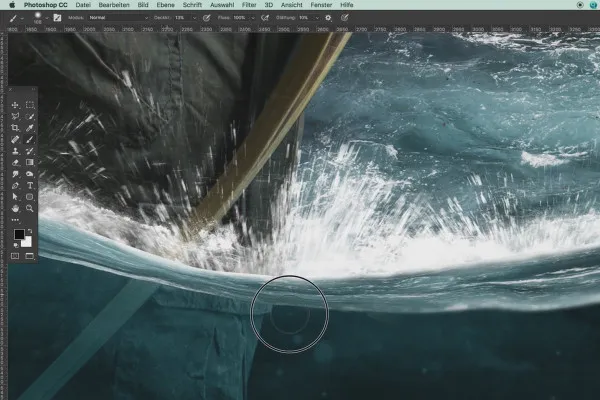The image size is (600, 400).
Task: Toggle pressure for opacity next to Deckkr.
Action: (207, 18)
